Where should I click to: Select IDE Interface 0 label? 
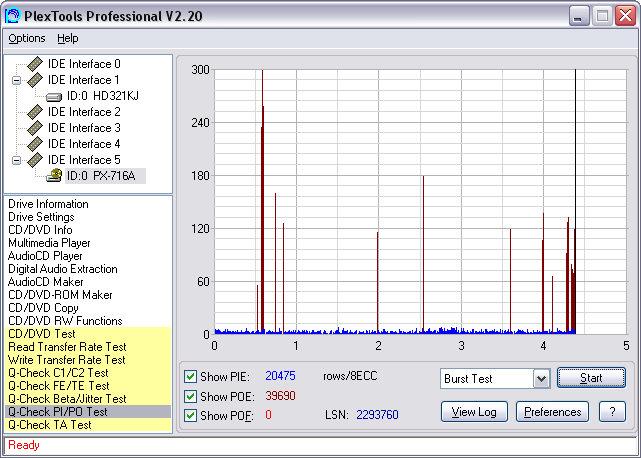click(84, 64)
